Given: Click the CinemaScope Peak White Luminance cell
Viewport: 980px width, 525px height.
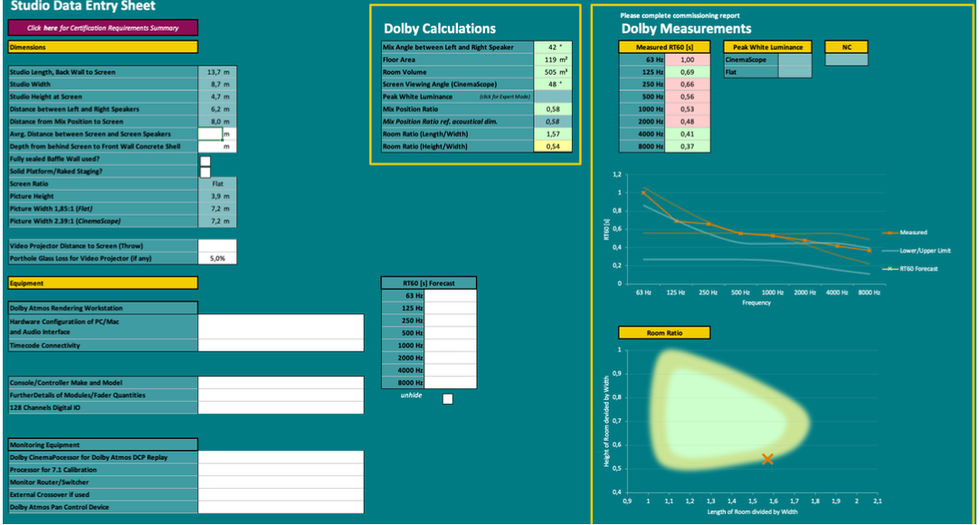Looking at the screenshot, I should point(795,60).
